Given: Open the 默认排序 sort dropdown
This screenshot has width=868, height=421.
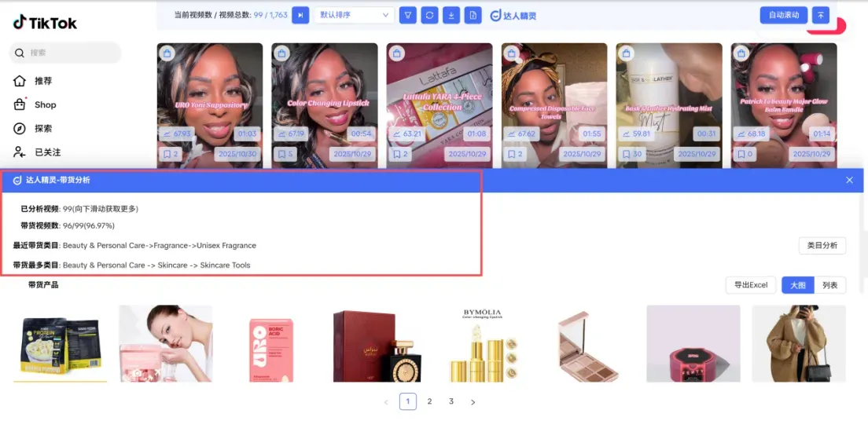Looking at the screenshot, I should (x=355, y=15).
